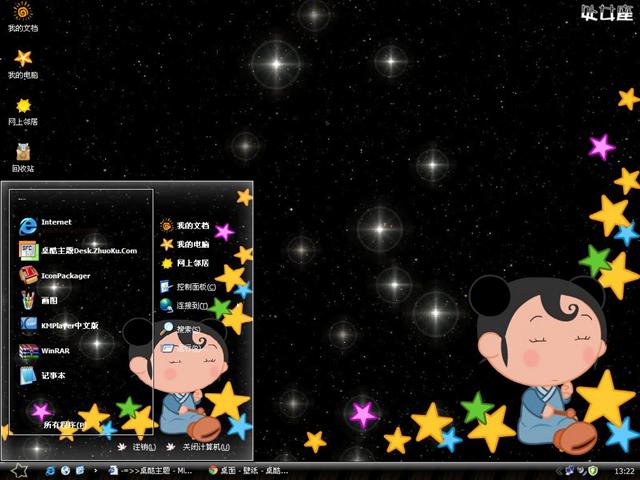Open 我的文档 in Start menu right pane

[184, 225]
